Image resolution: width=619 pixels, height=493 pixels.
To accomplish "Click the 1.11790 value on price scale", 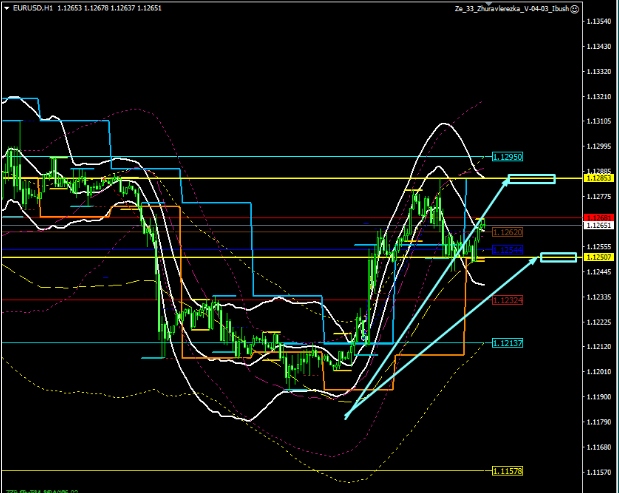I will pos(598,422).
